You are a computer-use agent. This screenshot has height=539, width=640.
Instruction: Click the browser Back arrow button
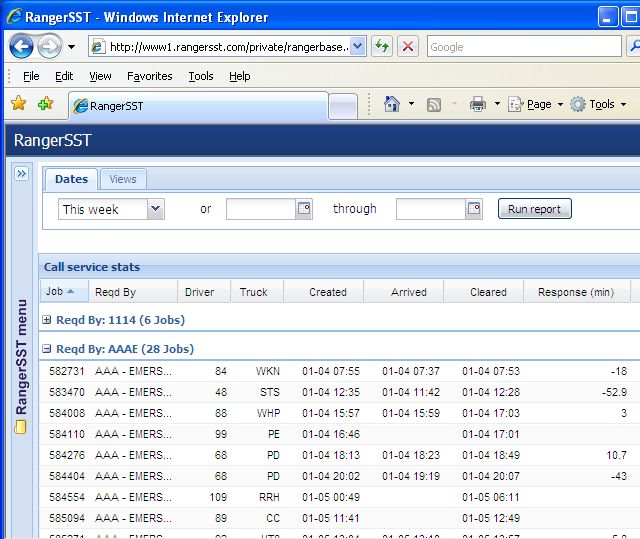[21, 46]
